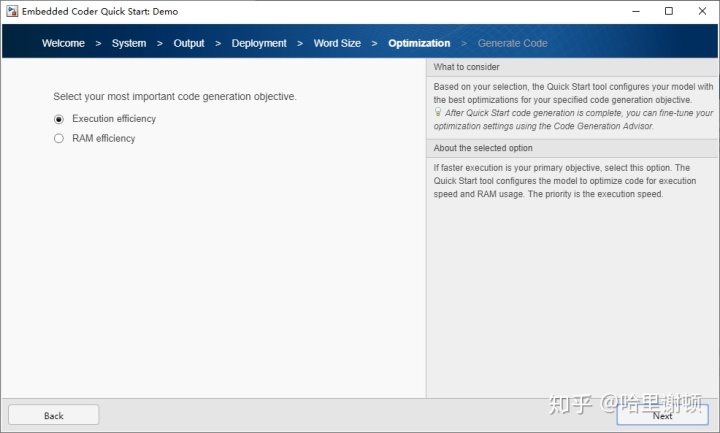Go to the Welcome step
Screen dimensions: 720x433
[63, 43]
